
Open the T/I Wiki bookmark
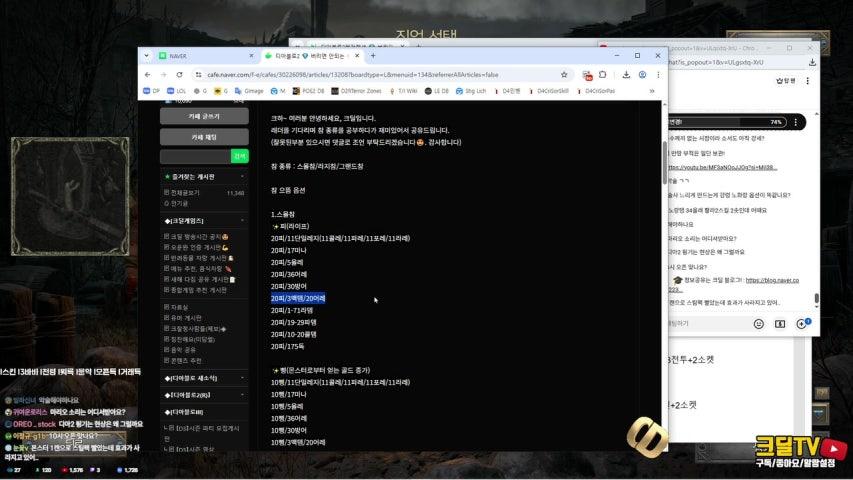[403, 91]
